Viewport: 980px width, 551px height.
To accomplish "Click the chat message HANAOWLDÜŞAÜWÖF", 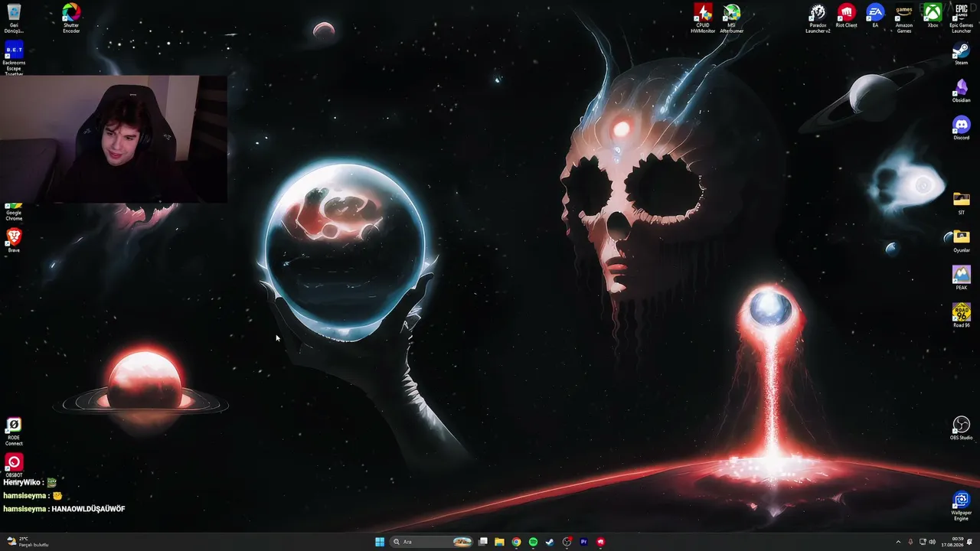I will tap(88, 509).
